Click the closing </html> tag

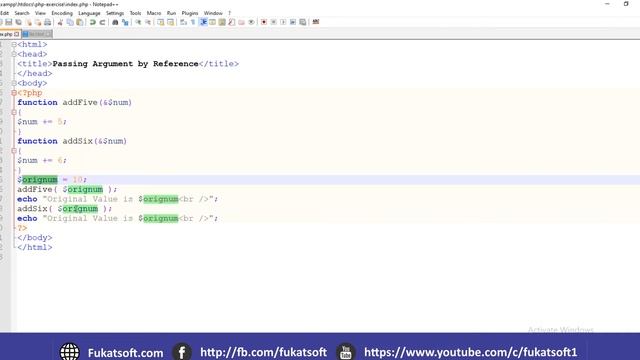35,247
